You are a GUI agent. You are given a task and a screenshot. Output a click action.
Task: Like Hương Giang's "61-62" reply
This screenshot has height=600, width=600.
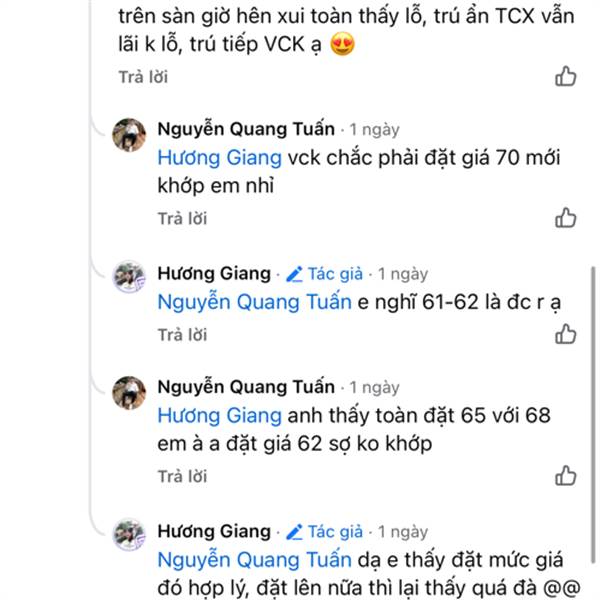pos(566,334)
